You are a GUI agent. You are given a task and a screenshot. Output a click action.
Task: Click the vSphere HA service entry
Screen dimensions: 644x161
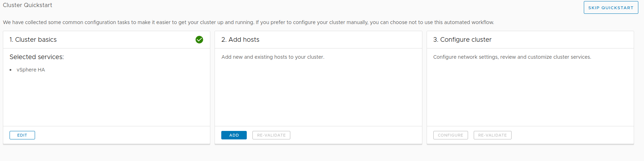coord(31,70)
